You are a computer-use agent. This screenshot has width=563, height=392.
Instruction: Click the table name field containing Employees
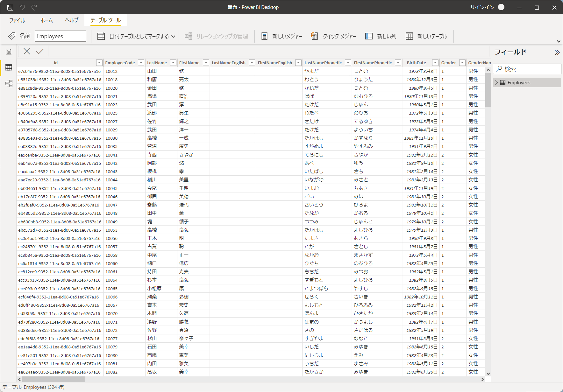pos(60,36)
